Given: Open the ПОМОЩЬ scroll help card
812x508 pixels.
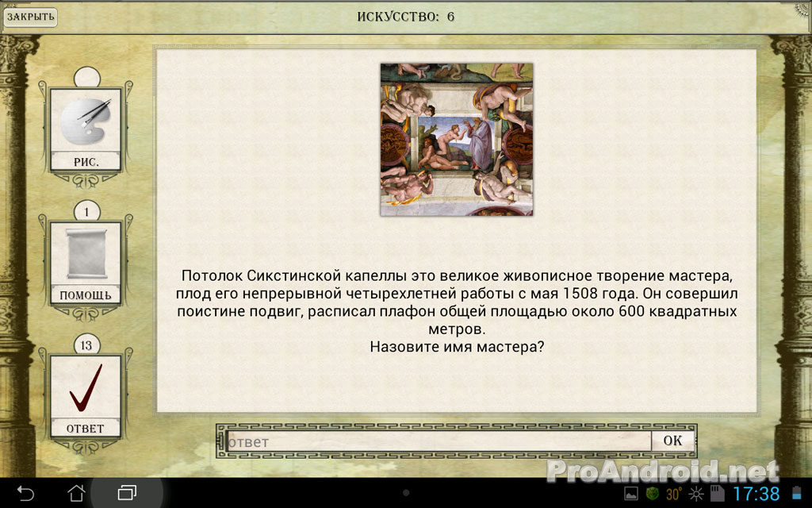Looking at the screenshot, I should (x=86, y=263).
